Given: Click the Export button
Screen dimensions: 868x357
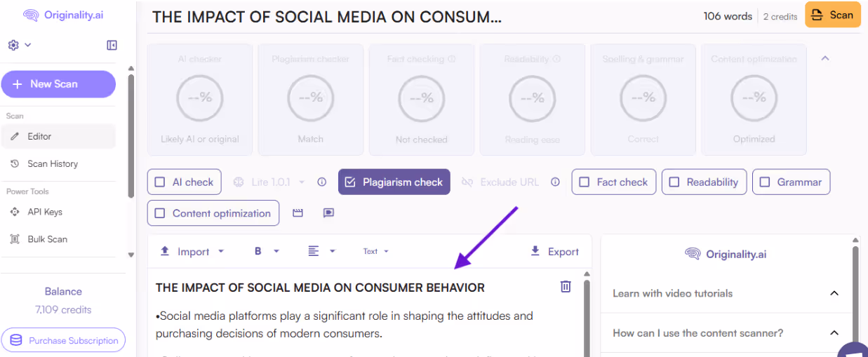Looking at the screenshot, I should tap(554, 251).
